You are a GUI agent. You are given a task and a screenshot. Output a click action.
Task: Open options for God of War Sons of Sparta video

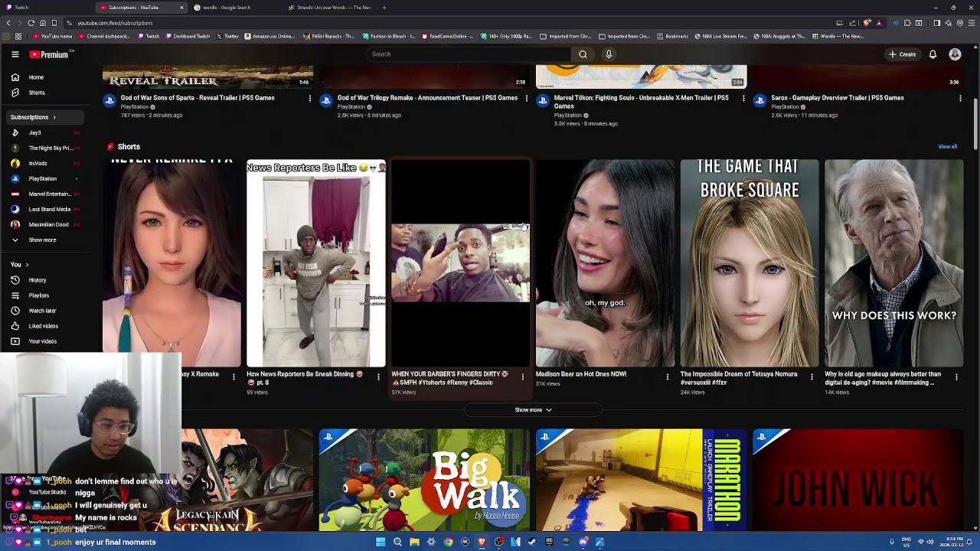[309, 99]
